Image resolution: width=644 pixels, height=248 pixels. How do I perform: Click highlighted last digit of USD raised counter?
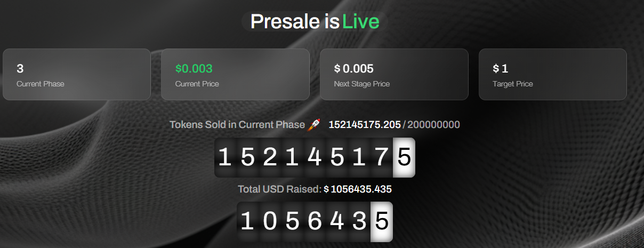[382, 221]
